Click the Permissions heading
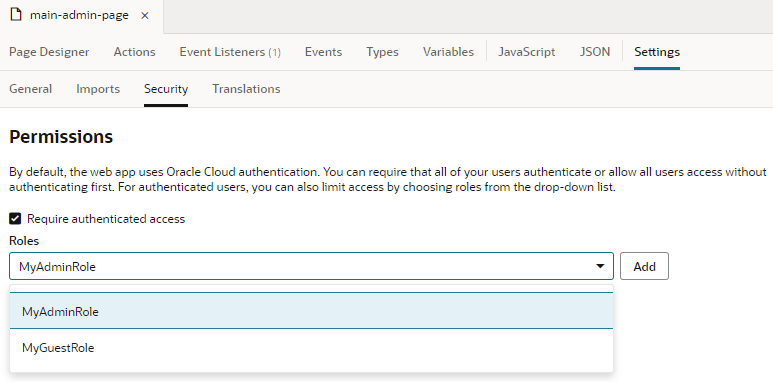Viewport: 773px width, 382px height. 61,137
